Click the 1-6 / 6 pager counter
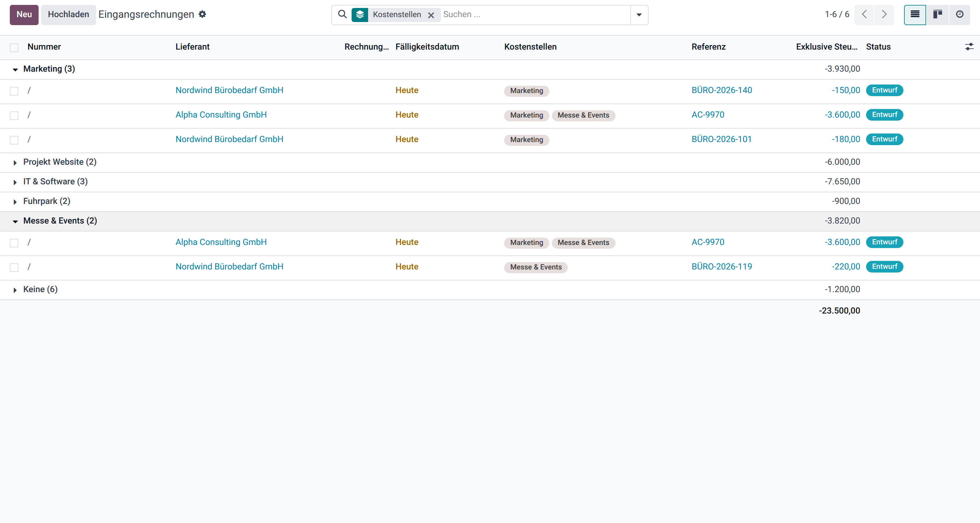 tap(837, 14)
